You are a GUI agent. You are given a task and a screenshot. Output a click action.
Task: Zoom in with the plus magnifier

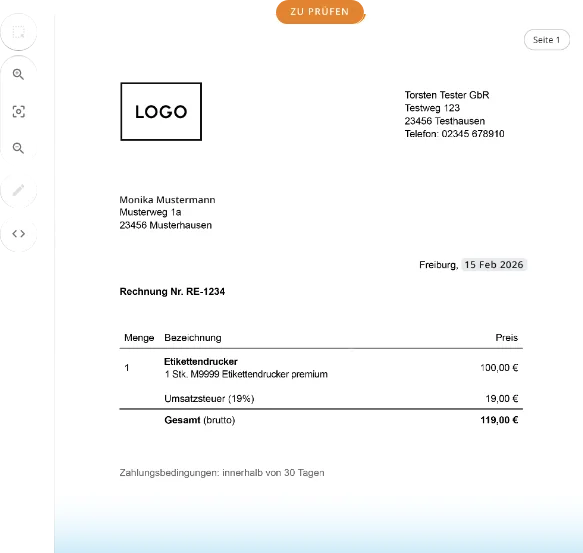19,74
